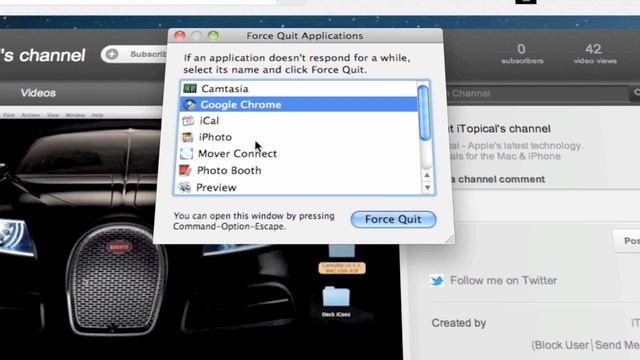Click the Force Quit button
This screenshot has width=640, height=360.
coord(393,219)
